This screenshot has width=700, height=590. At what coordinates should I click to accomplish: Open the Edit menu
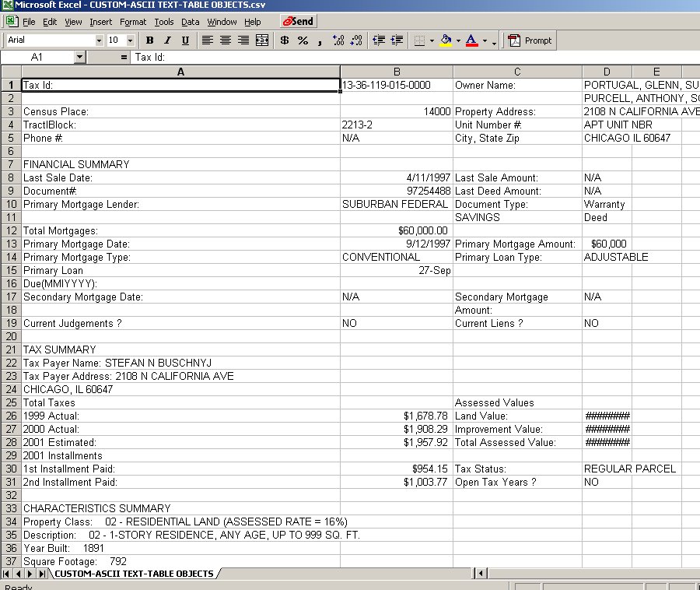coord(50,22)
